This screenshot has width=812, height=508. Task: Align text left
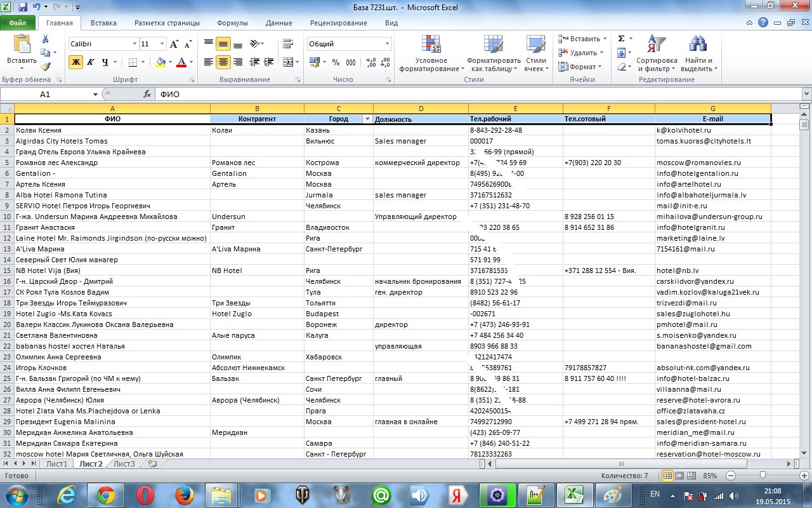tap(209, 62)
